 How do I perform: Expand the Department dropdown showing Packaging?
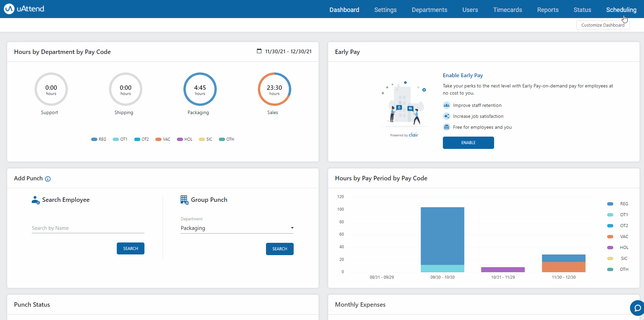tap(237, 228)
